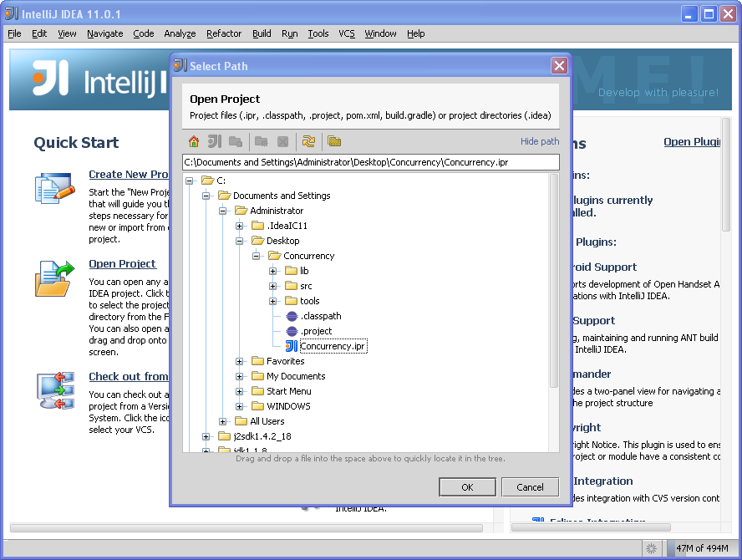Toggle the show hidden files icon
This screenshot has width=742, height=560.
(334, 141)
